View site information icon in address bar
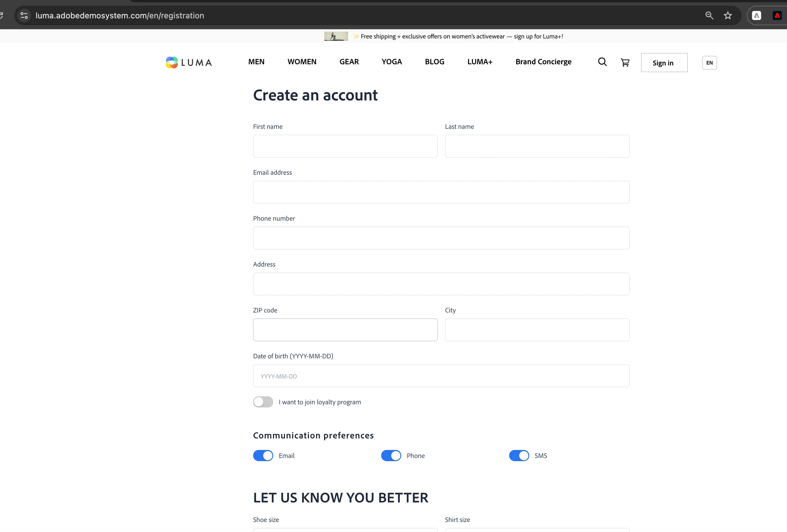The height and width of the screenshot is (532, 787). (24, 15)
